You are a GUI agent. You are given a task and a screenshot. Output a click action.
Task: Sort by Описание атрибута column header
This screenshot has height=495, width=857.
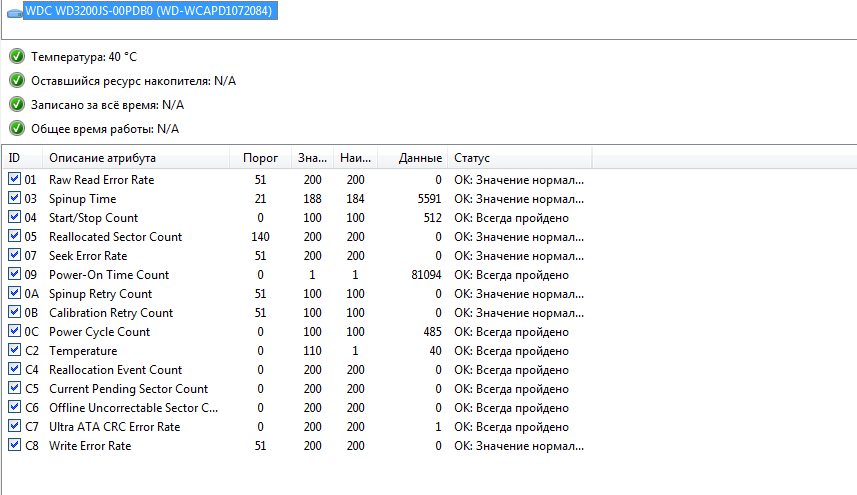pyautogui.click(x=136, y=158)
